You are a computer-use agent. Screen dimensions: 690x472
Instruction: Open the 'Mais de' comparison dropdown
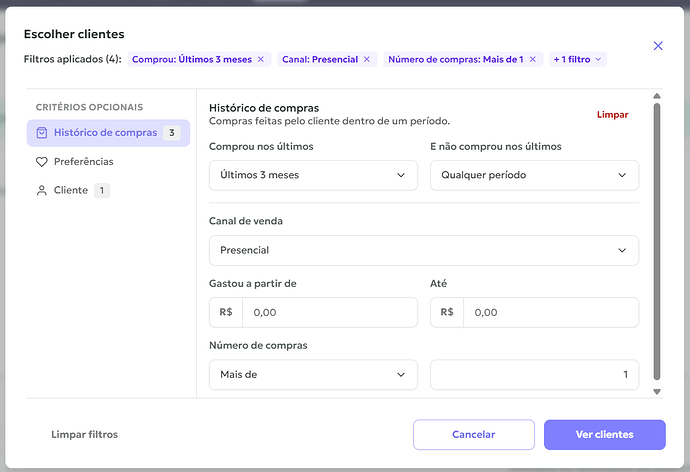pyautogui.click(x=313, y=375)
